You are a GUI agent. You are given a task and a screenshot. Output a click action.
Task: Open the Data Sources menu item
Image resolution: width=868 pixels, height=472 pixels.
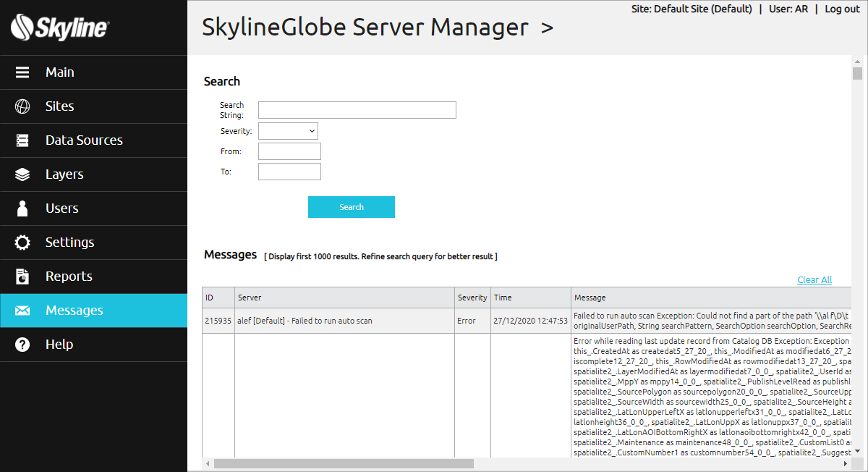(84, 140)
